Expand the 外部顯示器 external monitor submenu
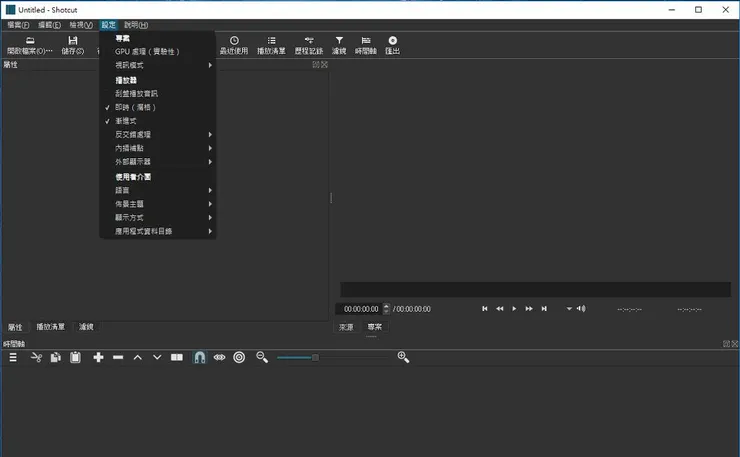740x457 pixels. 158,162
